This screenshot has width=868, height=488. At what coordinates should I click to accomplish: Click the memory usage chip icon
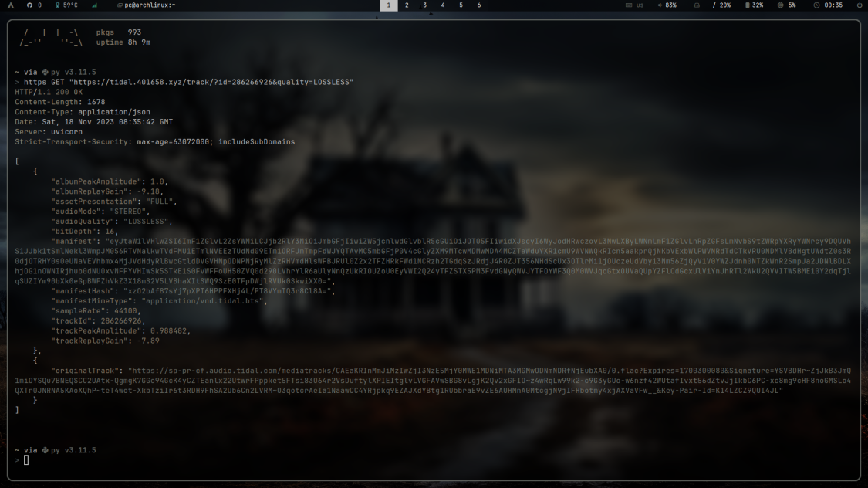tap(748, 5)
